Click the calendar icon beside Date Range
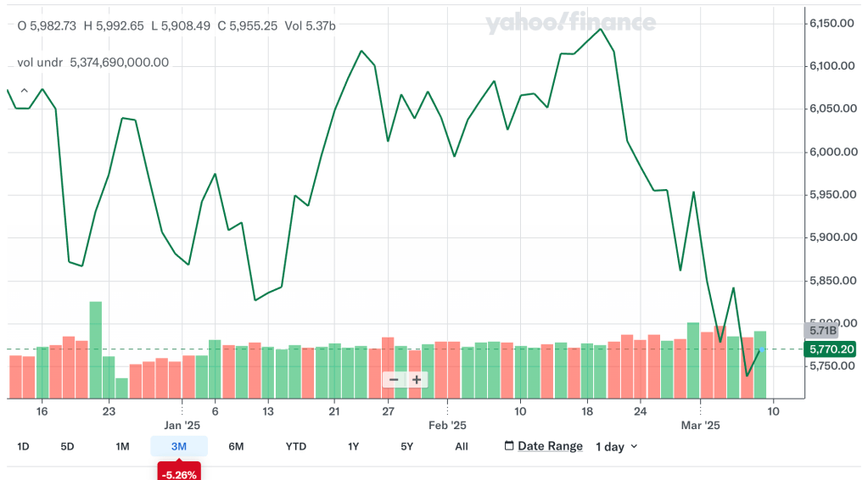Viewport: 868px width, 480px height. 509,446
